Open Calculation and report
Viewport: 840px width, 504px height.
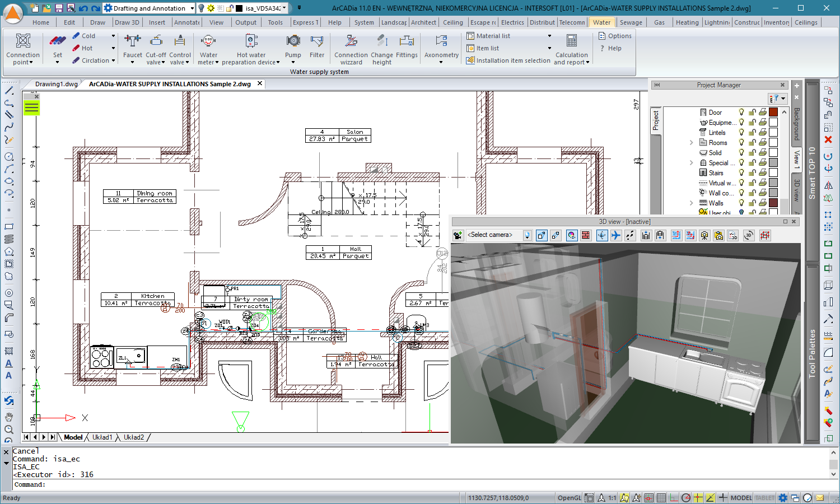(x=571, y=49)
